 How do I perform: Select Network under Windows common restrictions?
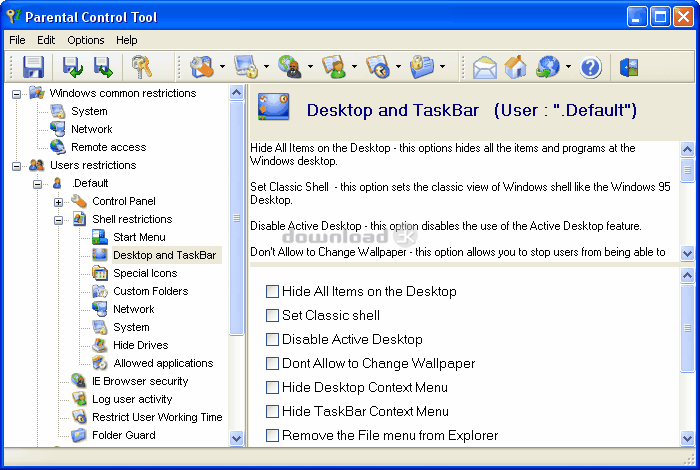pyautogui.click(x=92, y=129)
